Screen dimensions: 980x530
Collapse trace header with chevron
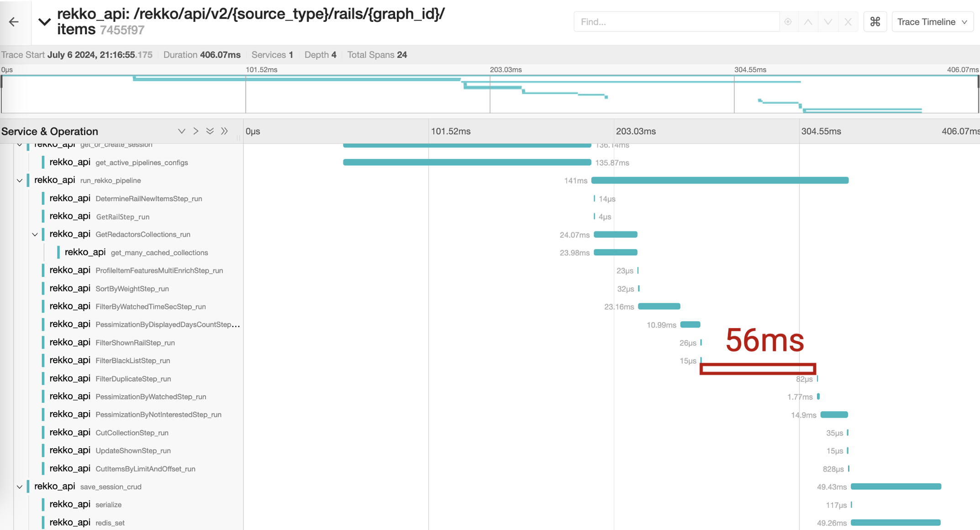point(44,21)
